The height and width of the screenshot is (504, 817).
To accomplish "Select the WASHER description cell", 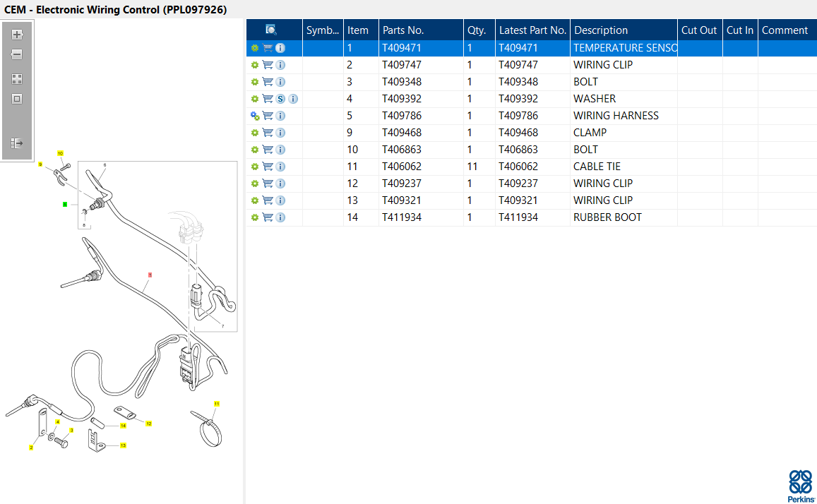I will [x=624, y=99].
